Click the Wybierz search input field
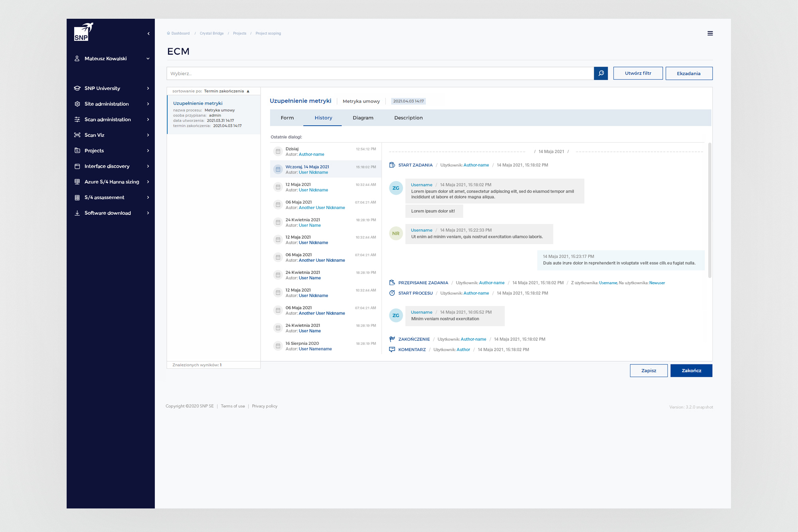 [379, 73]
